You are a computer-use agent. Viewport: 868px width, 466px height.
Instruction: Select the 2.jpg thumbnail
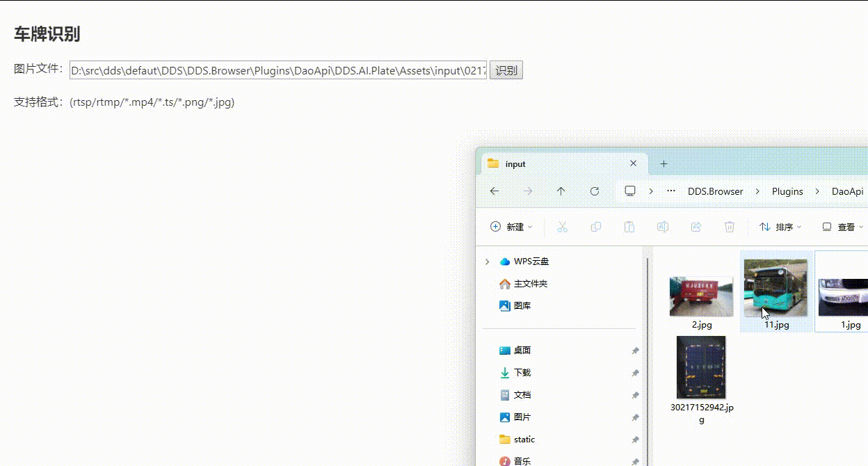click(701, 296)
